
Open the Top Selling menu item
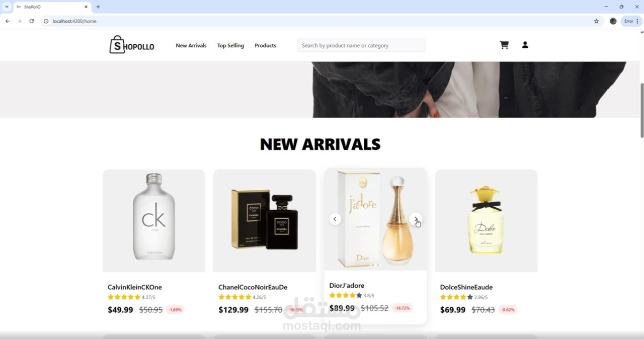(x=230, y=45)
